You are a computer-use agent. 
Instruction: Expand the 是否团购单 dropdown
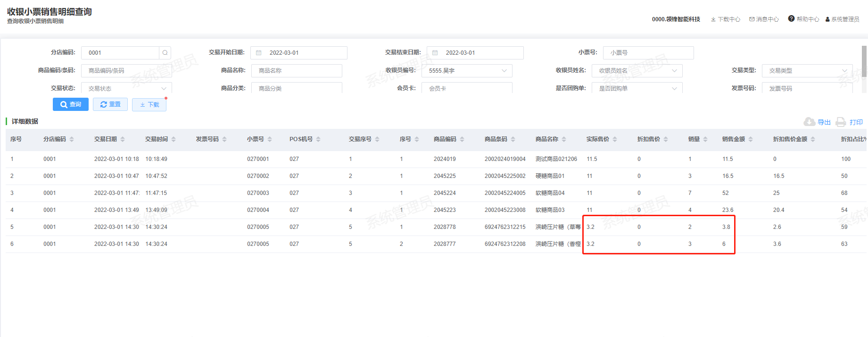674,88
